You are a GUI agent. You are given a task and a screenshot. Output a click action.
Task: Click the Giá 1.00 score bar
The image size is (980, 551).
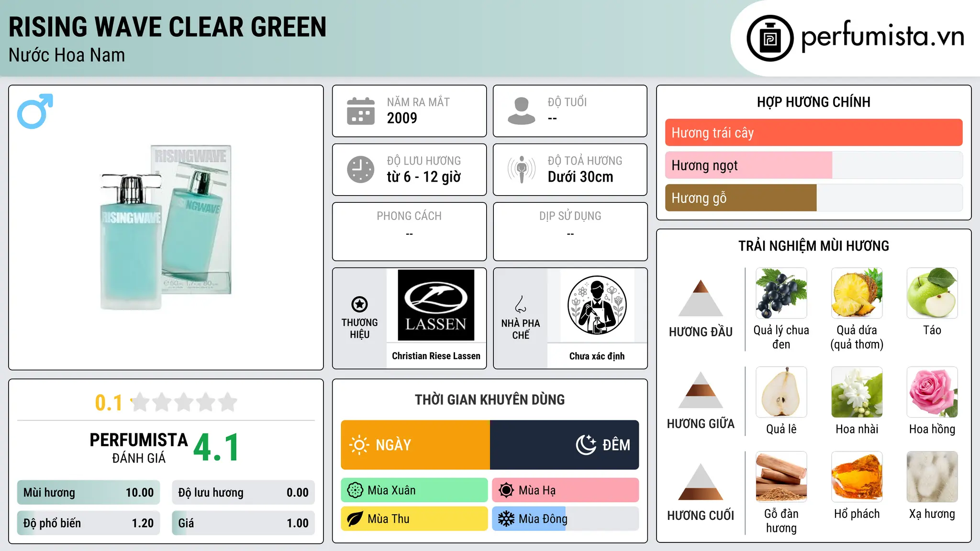244,523
